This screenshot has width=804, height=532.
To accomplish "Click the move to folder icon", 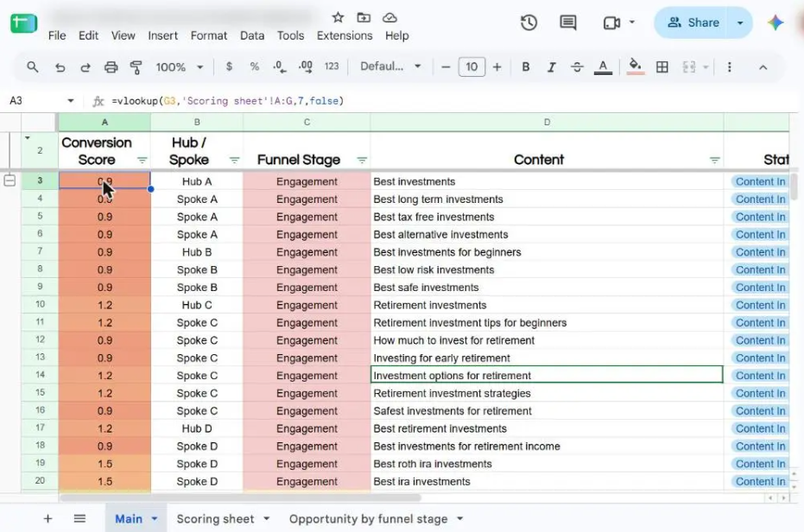I will [364, 17].
